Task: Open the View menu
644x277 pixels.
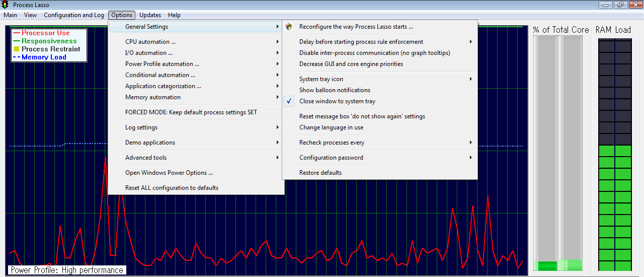Action: [x=30, y=15]
